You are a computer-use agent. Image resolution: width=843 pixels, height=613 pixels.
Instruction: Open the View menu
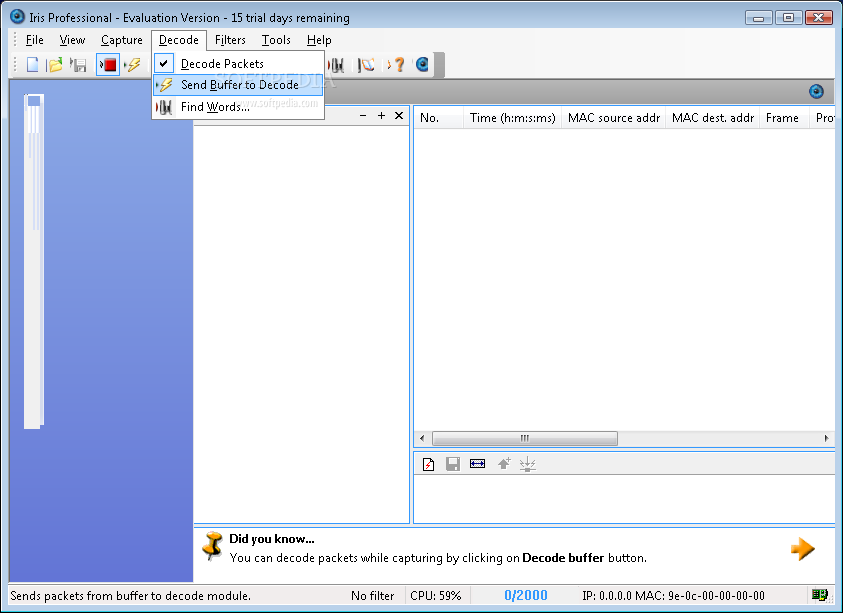pyautogui.click(x=72, y=40)
